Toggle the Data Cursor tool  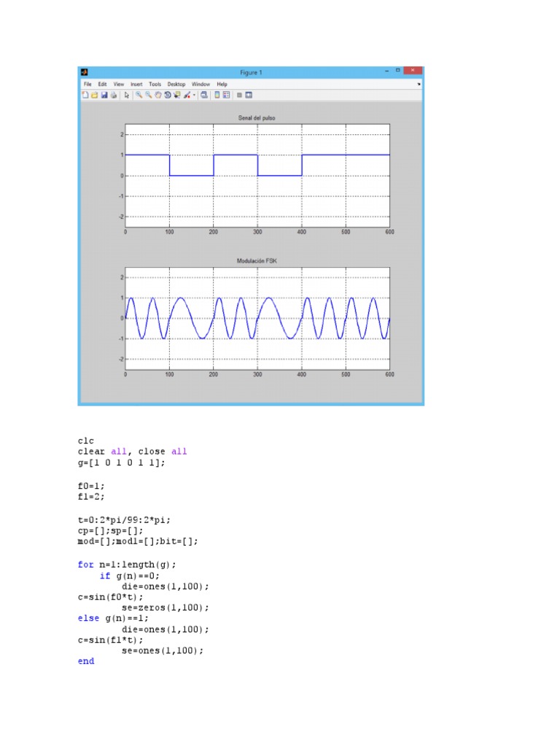pyautogui.click(x=177, y=95)
